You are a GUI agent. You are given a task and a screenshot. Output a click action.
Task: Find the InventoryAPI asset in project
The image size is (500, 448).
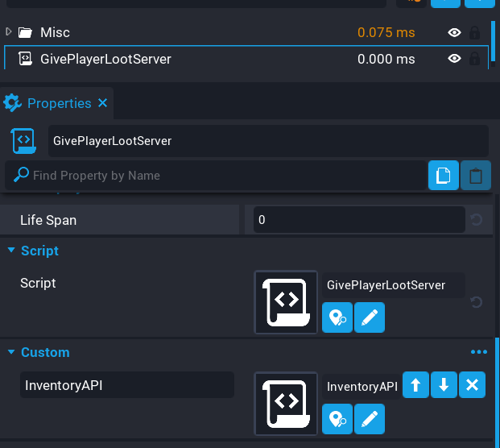click(337, 419)
